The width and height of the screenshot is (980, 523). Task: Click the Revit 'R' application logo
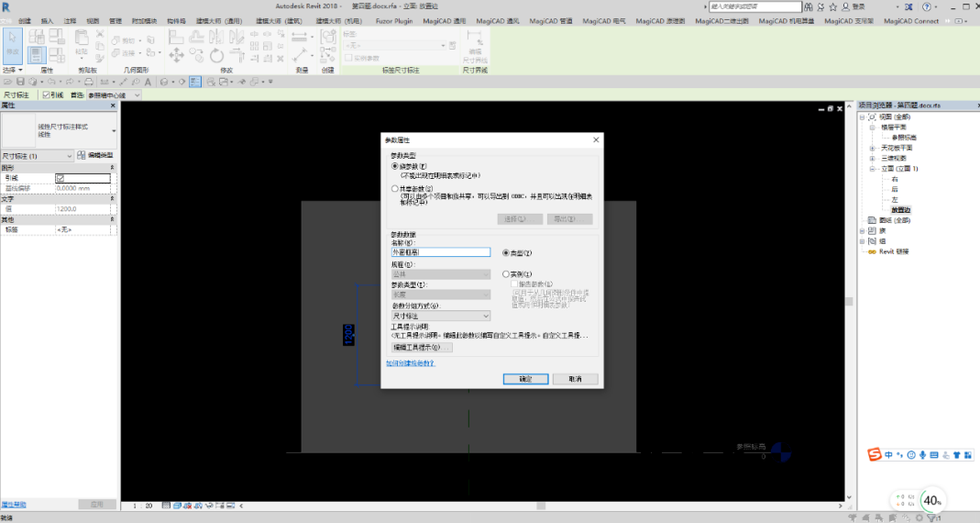(x=6, y=7)
